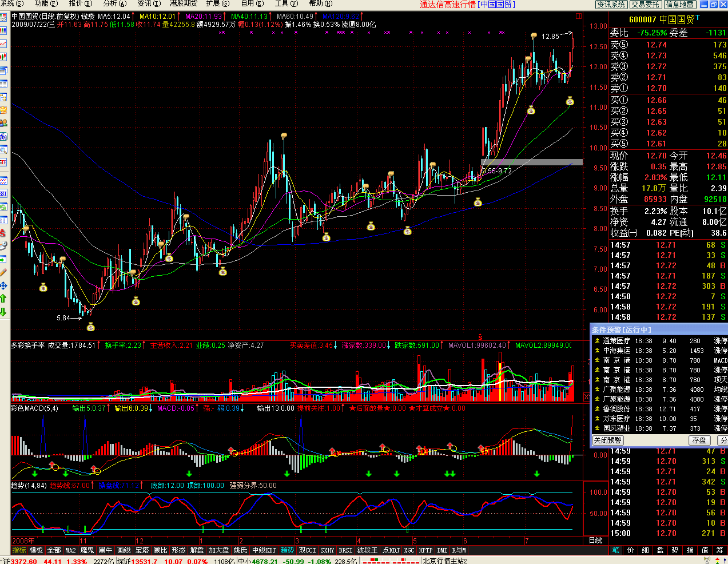The width and height of the screenshot is (728, 564).
Task: Select the 中线KDJ indicator tab
Action: pyautogui.click(x=264, y=550)
